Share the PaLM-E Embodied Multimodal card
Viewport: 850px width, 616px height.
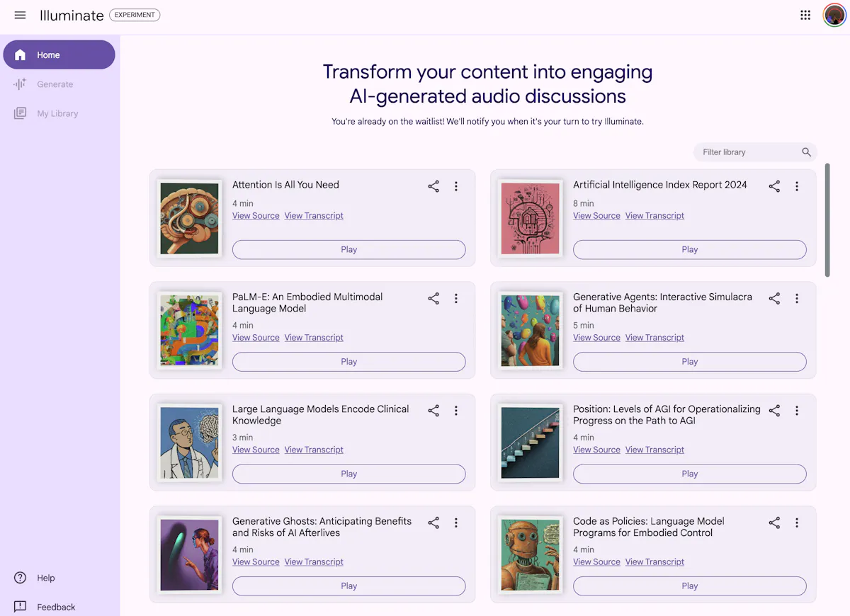(433, 299)
